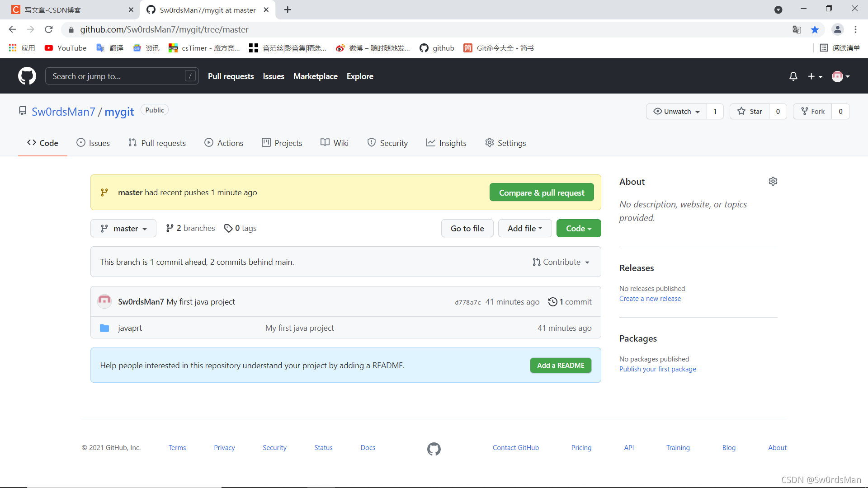
Task: Open the github bookmark in bookmarks bar
Action: (x=437, y=48)
